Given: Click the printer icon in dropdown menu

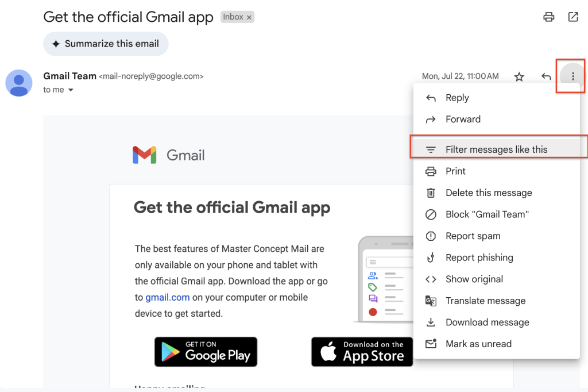Looking at the screenshot, I should [x=431, y=171].
